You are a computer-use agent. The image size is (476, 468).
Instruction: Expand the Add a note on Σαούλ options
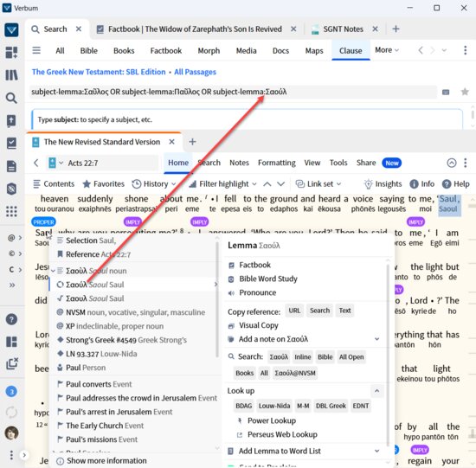[376, 339]
